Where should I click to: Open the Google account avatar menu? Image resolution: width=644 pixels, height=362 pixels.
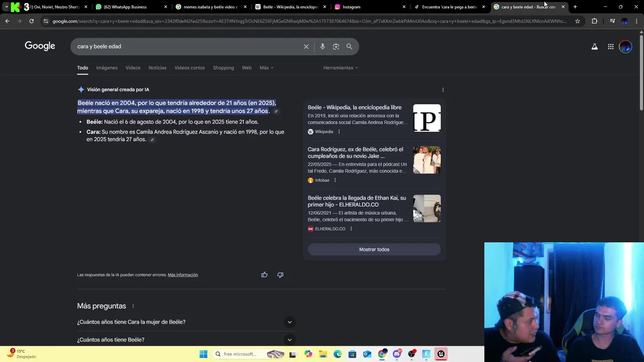pos(625,47)
